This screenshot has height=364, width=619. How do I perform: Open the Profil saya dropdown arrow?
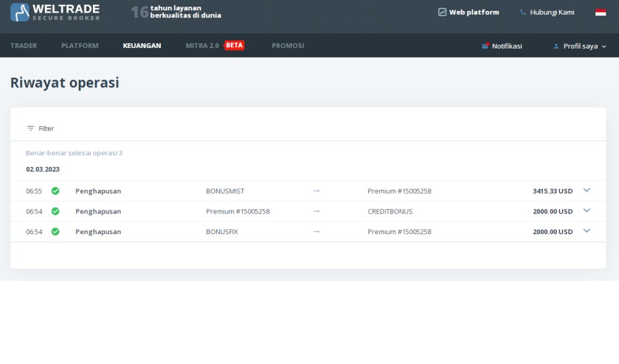point(604,47)
